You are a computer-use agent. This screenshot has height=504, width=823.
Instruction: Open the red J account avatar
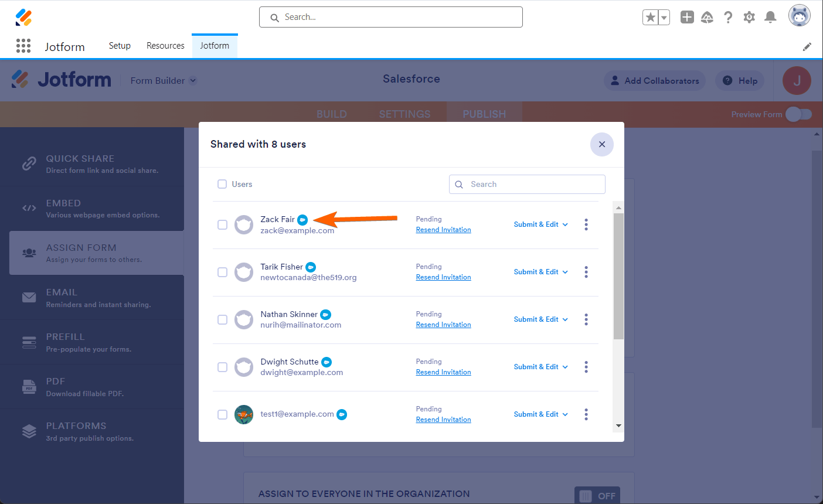[797, 81]
